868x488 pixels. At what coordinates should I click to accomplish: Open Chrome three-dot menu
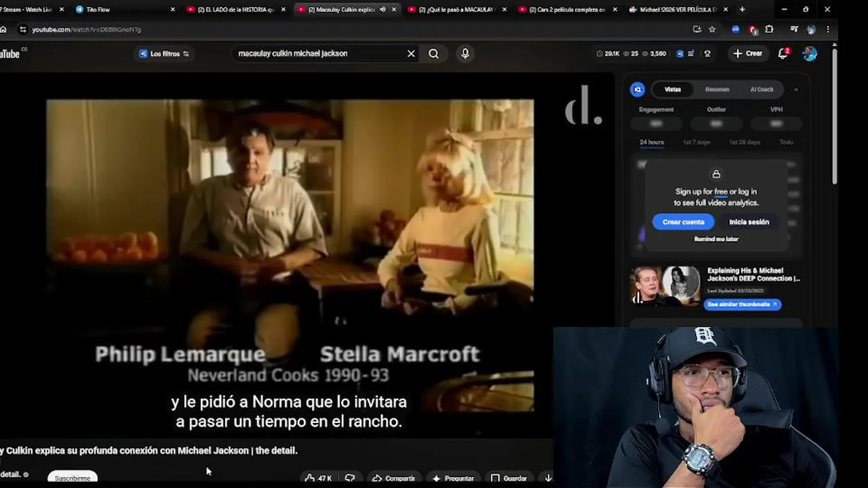[828, 29]
